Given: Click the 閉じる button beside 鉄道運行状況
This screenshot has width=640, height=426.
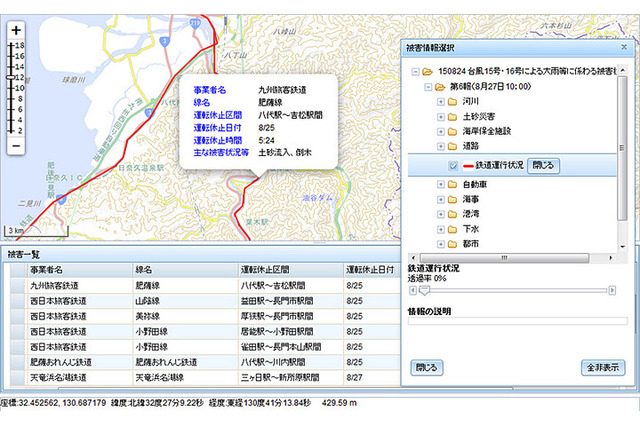Looking at the screenshot, I should (543, 165).
